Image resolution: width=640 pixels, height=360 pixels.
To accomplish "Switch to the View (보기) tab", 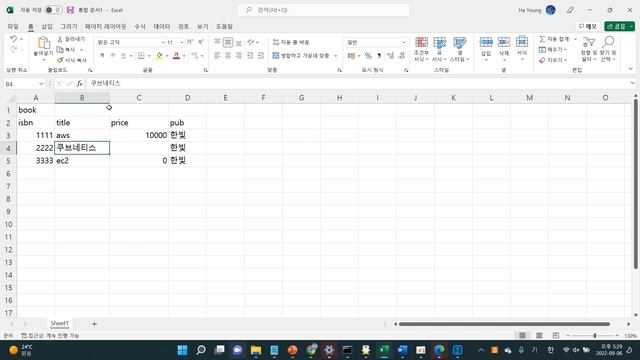I will [202, 27].
